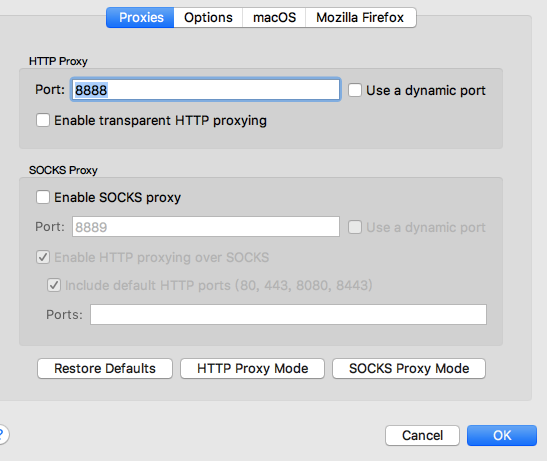Tick the Enable SOCKS proxy checkbox
This screenshot has height=461, width=547.
(x=43, y=197)
